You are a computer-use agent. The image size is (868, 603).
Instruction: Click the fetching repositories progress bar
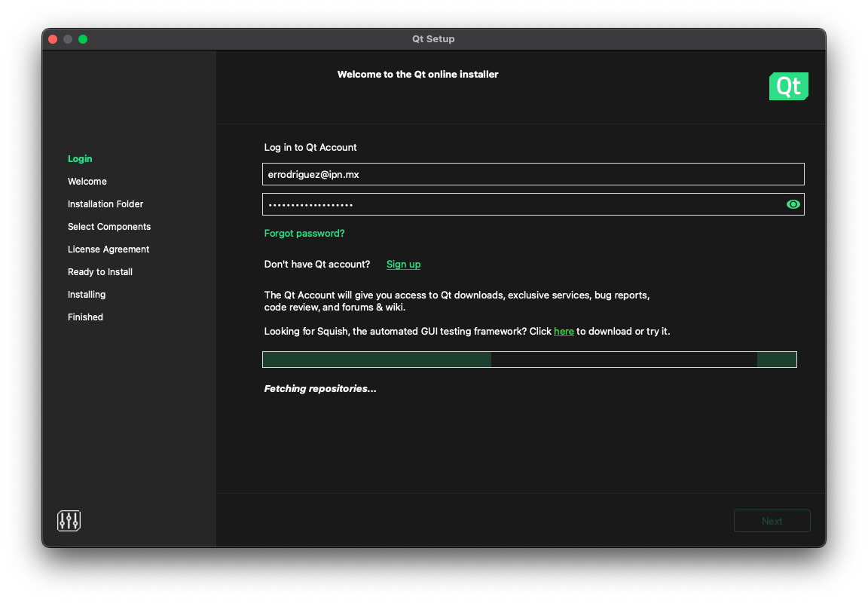click(x=529, y=360)
